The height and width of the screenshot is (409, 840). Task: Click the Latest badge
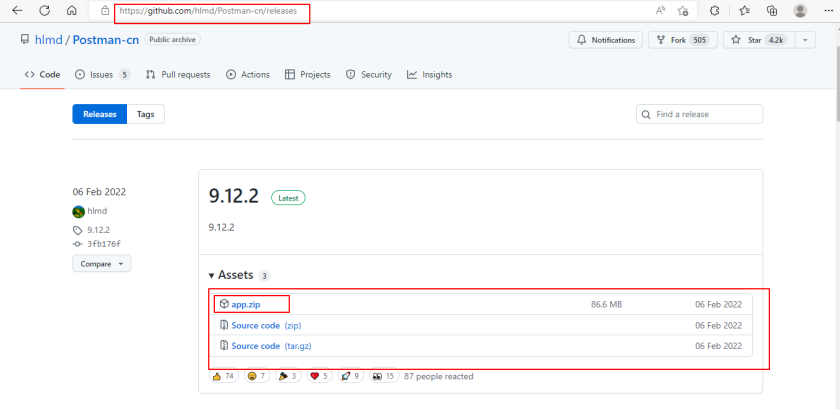(x=288, y=198)
